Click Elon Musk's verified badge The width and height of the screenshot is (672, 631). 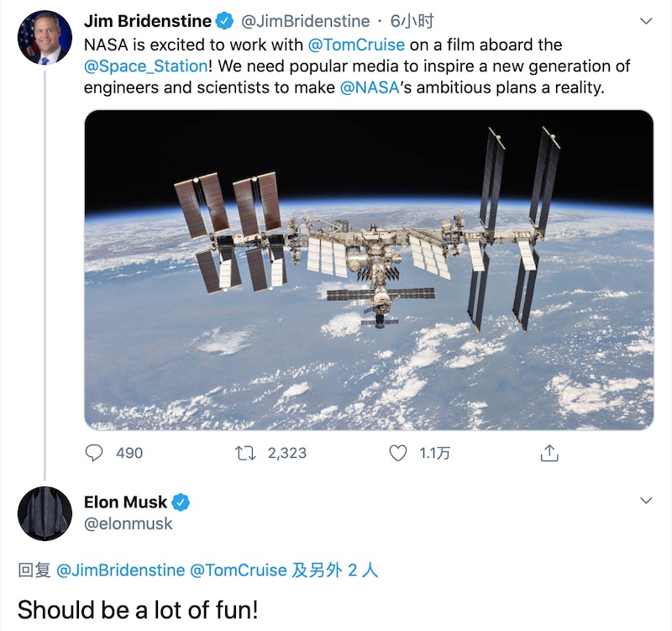pos(181,502)
